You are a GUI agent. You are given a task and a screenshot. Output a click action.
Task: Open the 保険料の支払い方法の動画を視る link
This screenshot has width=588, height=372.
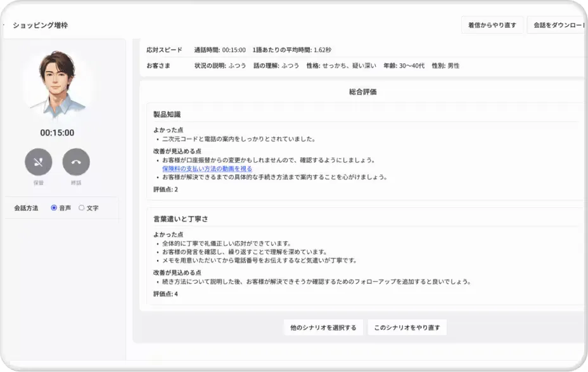[207, 169]
